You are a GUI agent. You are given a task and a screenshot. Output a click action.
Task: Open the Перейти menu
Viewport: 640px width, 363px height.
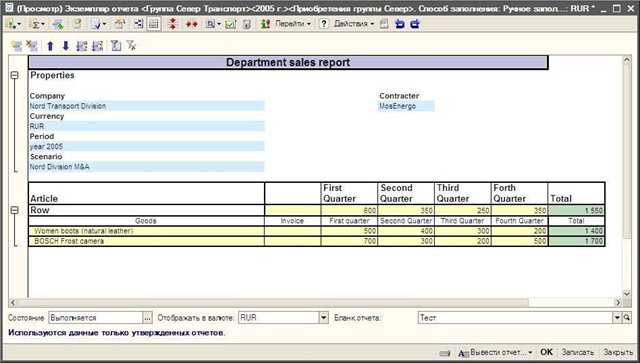pyautogui.click(x=293, y=24)
